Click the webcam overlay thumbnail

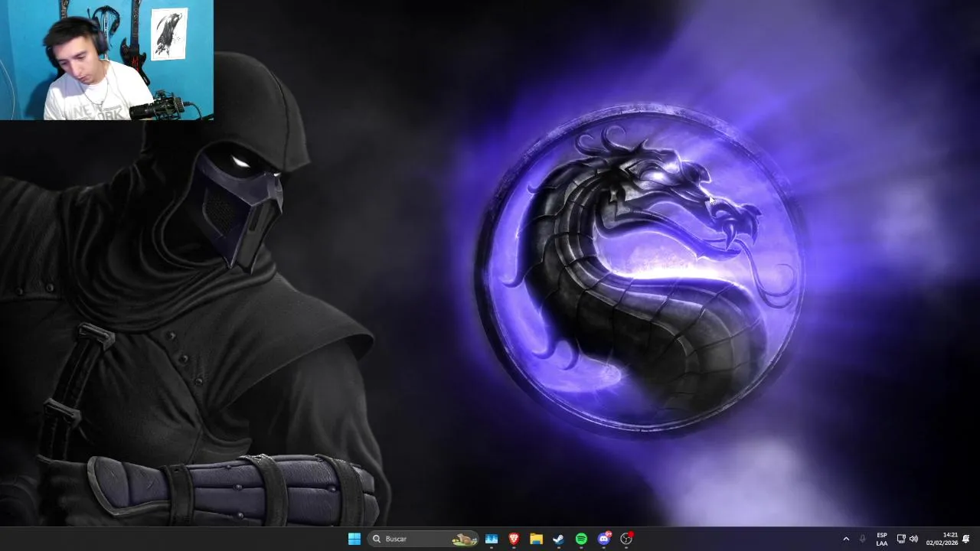106,60
